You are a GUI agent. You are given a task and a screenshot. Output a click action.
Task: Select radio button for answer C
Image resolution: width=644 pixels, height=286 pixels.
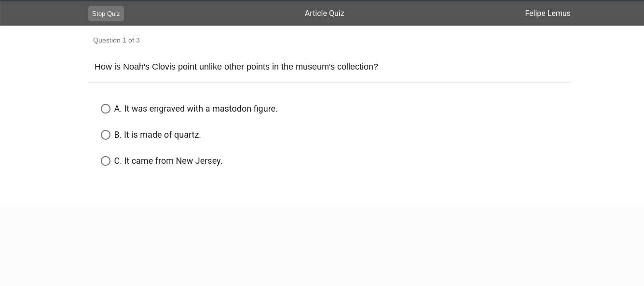click(106, 161)
